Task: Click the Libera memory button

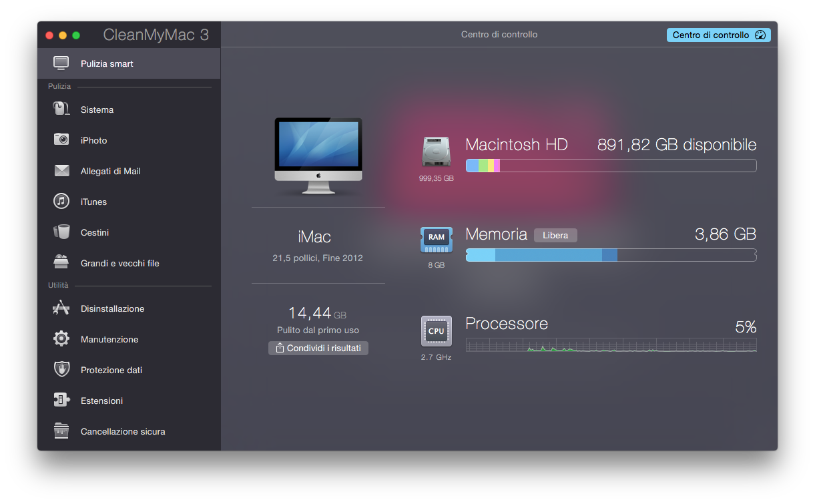Action: [x=555, y=235]
